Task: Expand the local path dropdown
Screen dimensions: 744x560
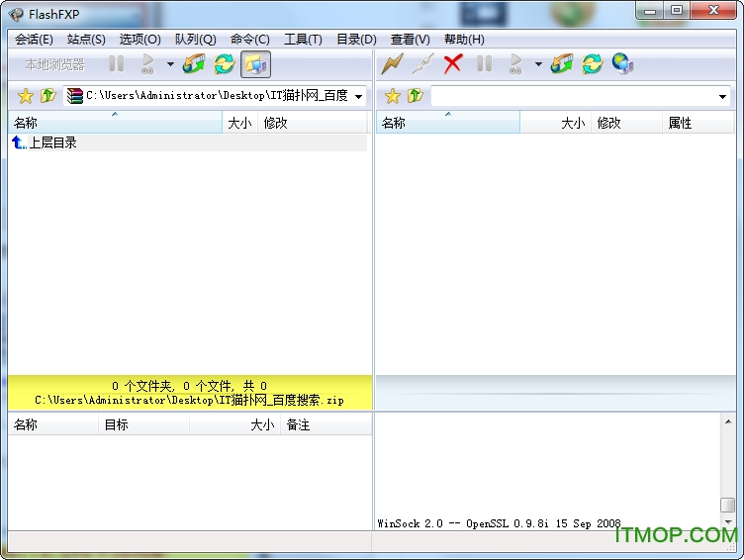Action: coord(359,96)
